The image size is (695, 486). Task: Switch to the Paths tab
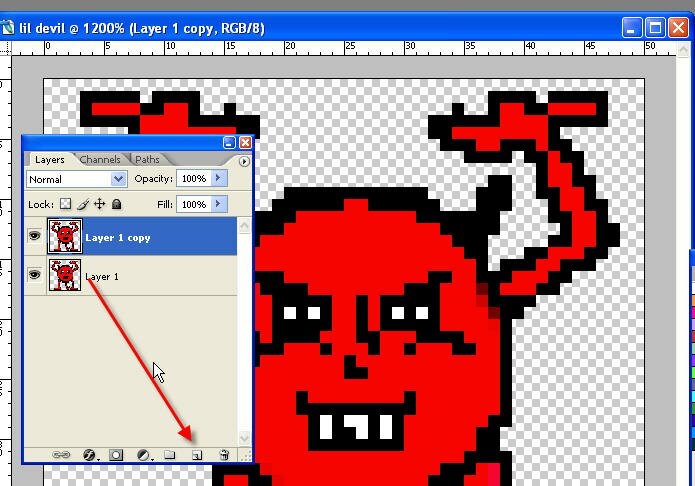click(x=147, y=160)
